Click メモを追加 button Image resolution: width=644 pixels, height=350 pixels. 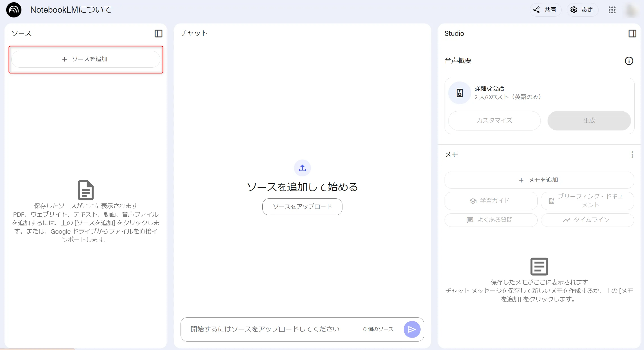[539, 180]
